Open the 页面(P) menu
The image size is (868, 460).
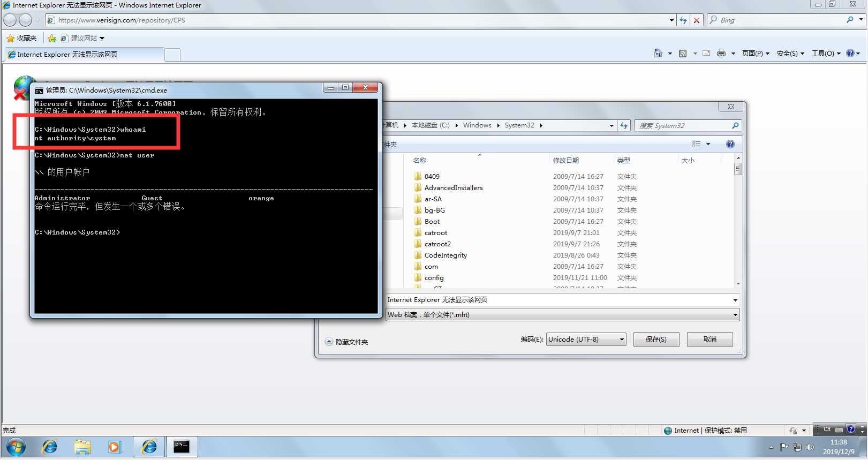(756, 54)
